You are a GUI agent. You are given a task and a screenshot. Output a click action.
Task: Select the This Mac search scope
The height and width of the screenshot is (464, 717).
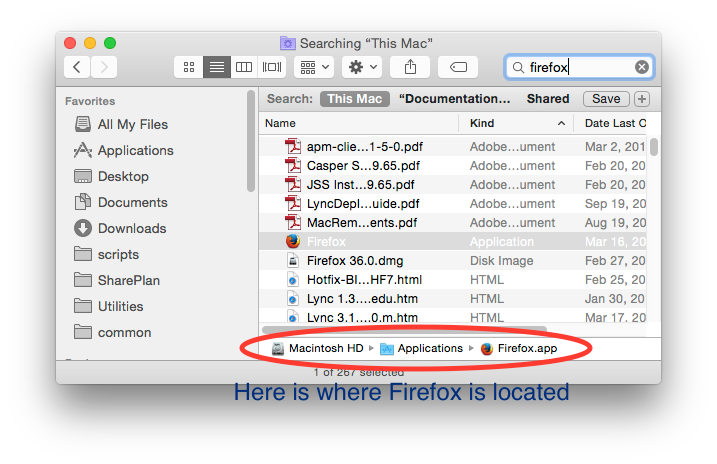click(354, 99)
